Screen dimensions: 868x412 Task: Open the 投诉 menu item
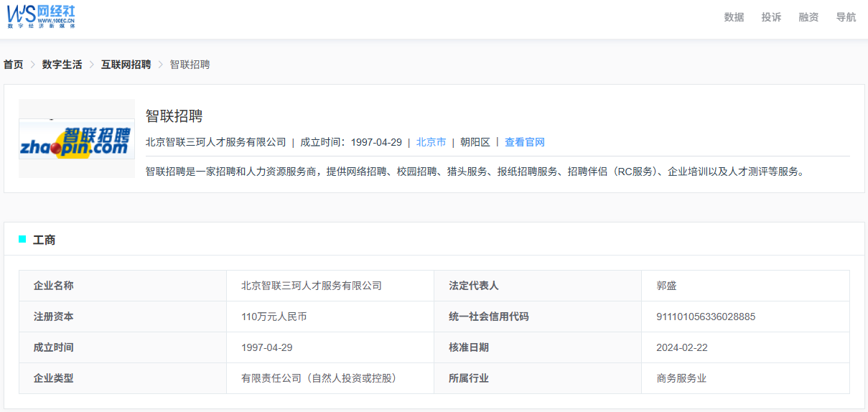[771, 17]
